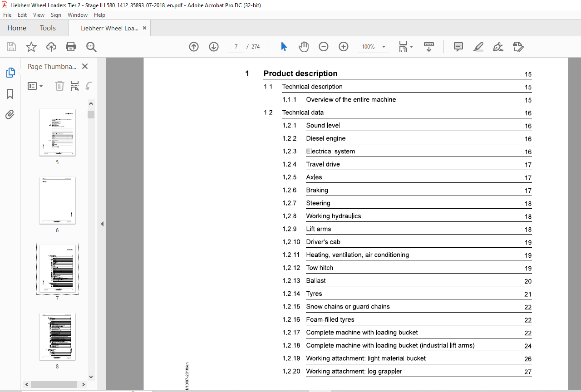Select page 8 thumbnail
The width and height of the screenshot is (581, 392).
pyautogui.click(x=57, y=337)
